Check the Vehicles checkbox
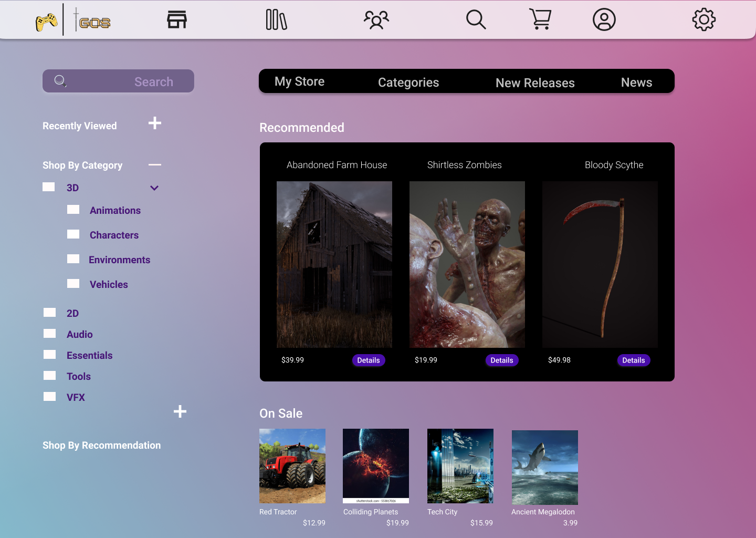This screenshot has height=538, width=756. (73, 284)
